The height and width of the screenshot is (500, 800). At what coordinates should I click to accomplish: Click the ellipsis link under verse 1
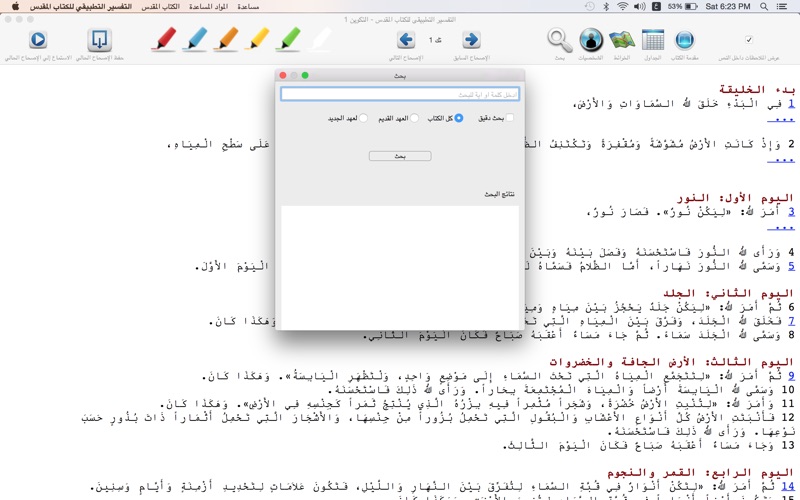(781, 119)
